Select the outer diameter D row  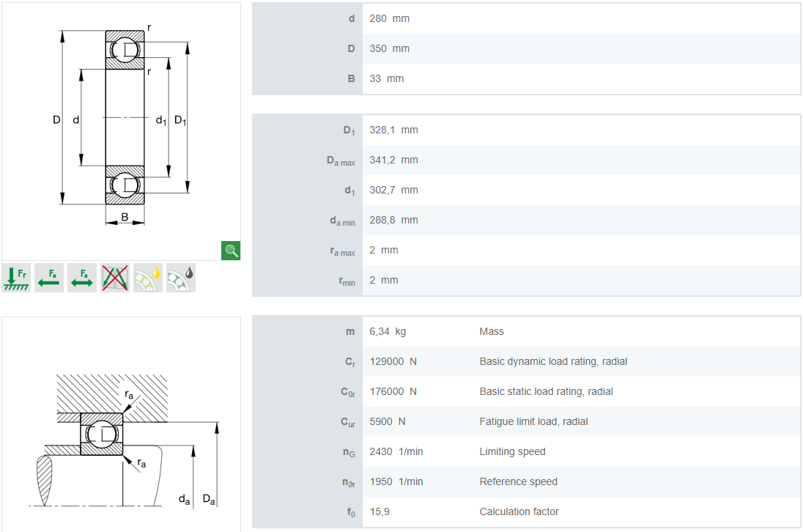coord(527,48)
